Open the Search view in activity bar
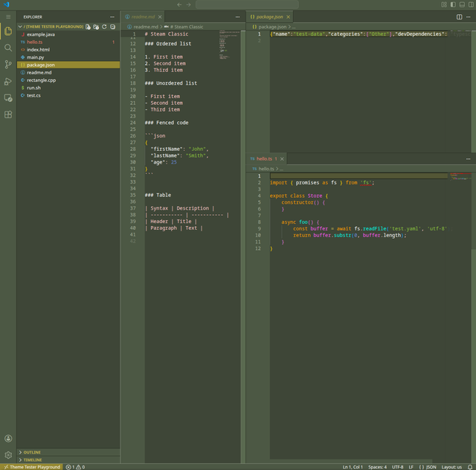Image resolution: width=476 pixels, height=470 pixels. pyautogui.click(x=8, y=48)
